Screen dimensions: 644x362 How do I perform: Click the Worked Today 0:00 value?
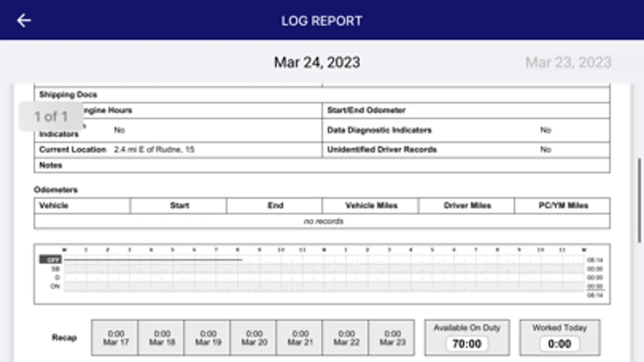click(559, 344)
